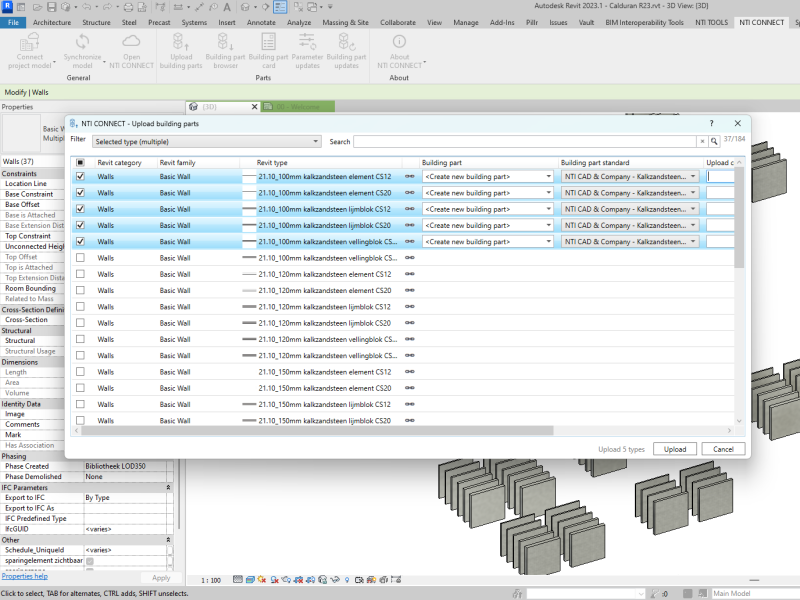Viewport: 800px width, 600px height.
Task: Open the Filter 'Selected type (multiple)' dropdown
Action: click(x=207, y=141)
